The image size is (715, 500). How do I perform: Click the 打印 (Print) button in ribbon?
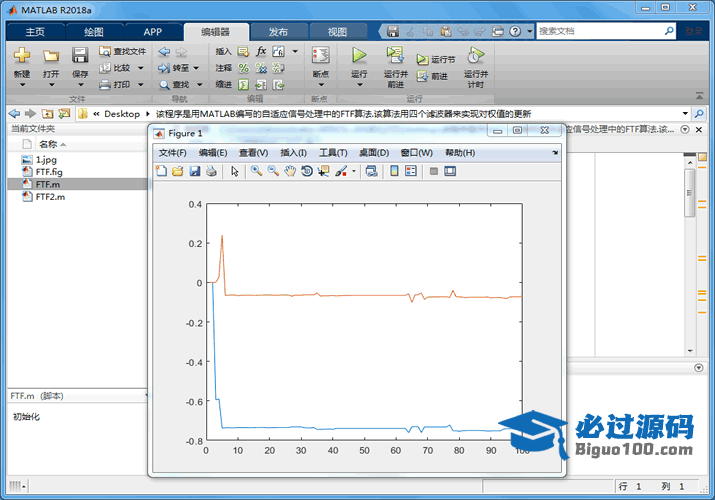[x=116, y=84]
